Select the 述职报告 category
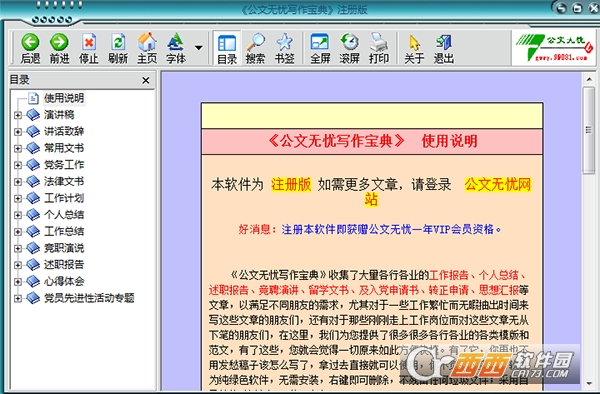The image size is (600, 394). tap(64, 265)
